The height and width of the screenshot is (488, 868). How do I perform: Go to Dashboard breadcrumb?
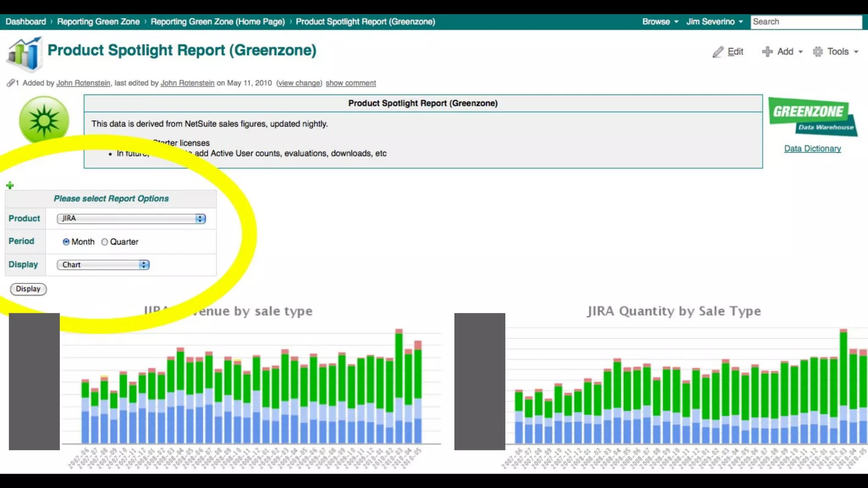(x=25, y=22)
